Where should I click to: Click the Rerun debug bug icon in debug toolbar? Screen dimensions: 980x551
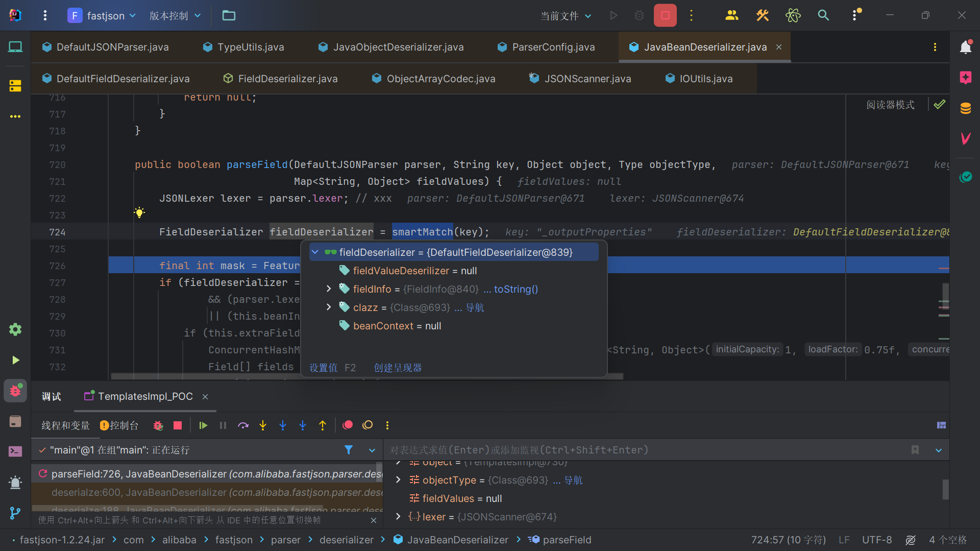[158, 425]
